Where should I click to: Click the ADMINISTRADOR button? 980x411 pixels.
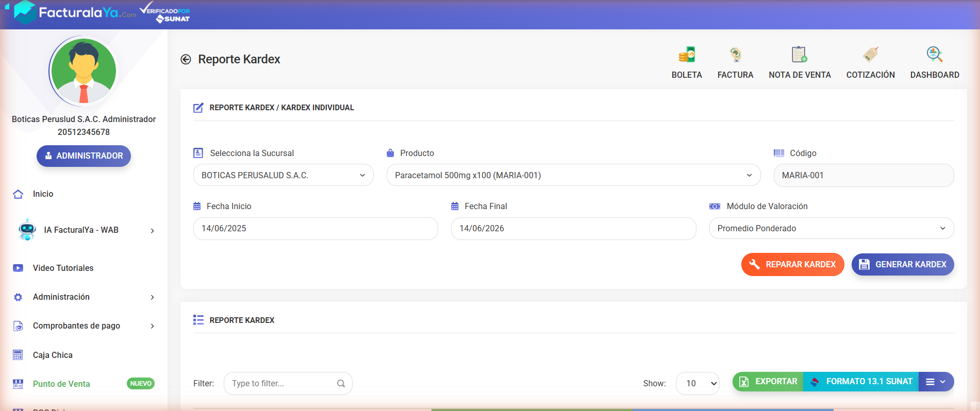click(84, 156)
